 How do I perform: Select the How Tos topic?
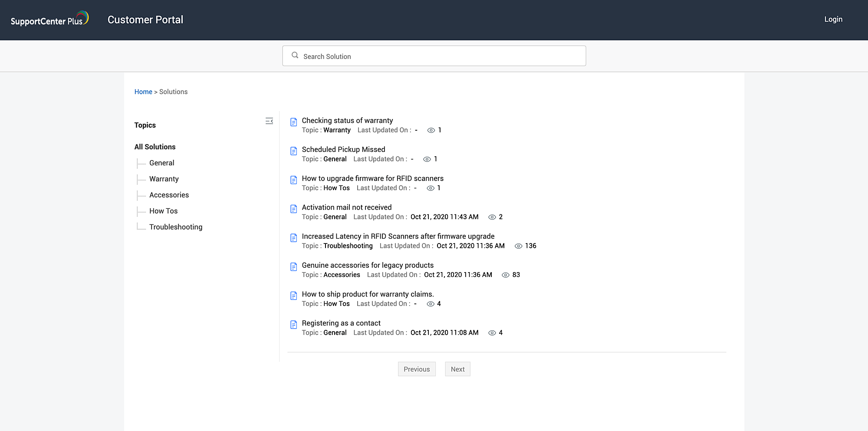[163, 211]
